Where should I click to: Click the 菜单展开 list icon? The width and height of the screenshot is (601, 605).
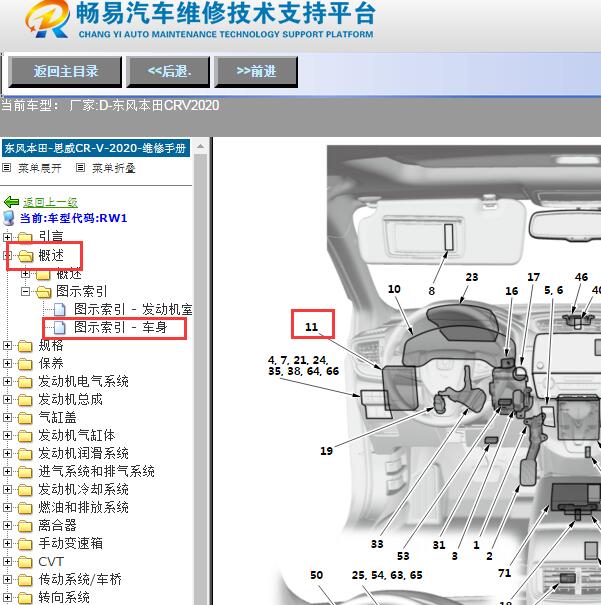pos(7,168)
